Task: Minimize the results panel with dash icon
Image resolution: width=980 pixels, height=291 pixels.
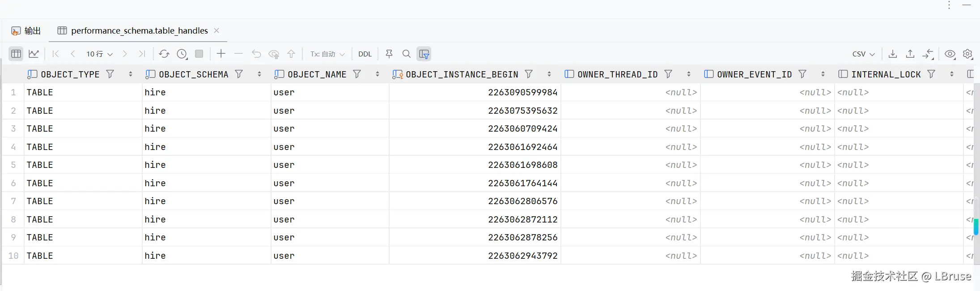Action: point(967,5)
